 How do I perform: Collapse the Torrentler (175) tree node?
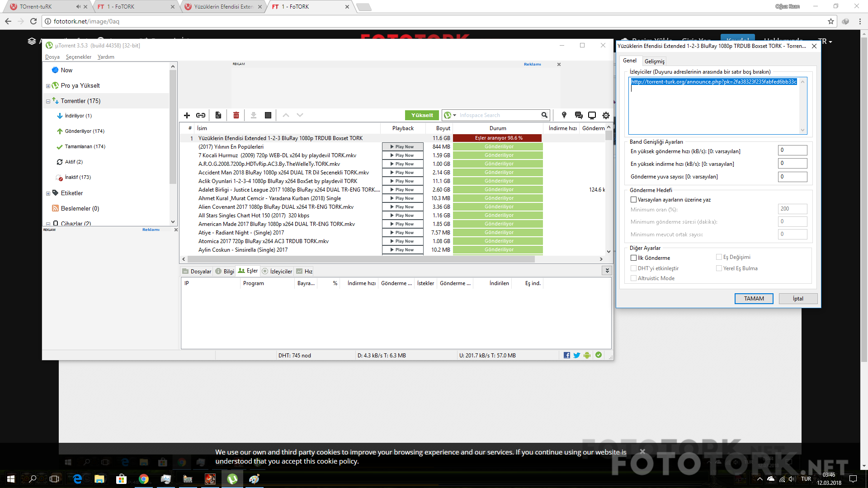48,101
